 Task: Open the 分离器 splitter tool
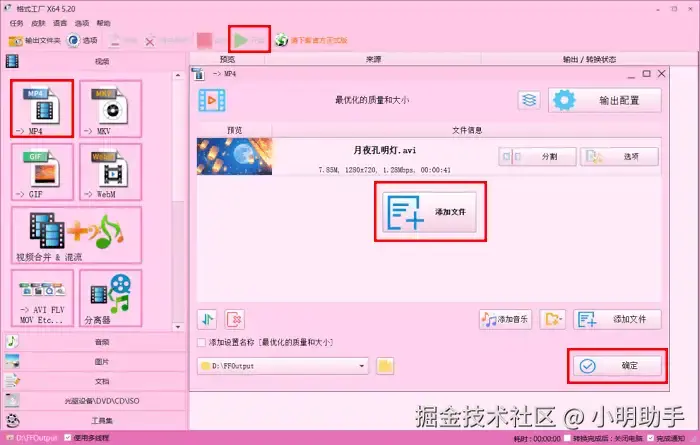[x=111, y=298]
